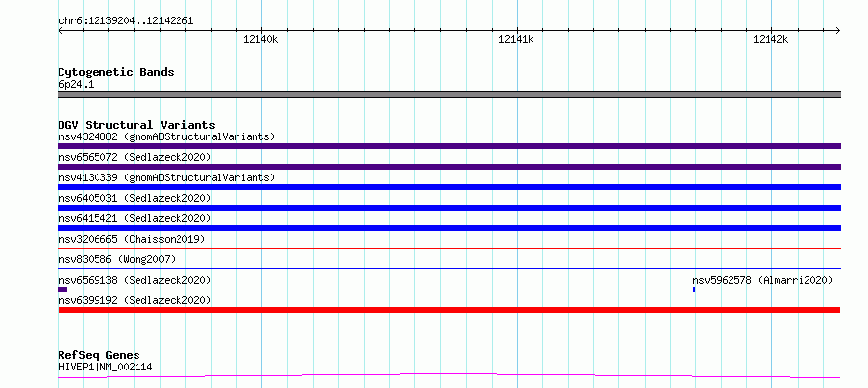Open variant label nsv5962578 (Almarri2020)
868x388 pixels.
763,280
